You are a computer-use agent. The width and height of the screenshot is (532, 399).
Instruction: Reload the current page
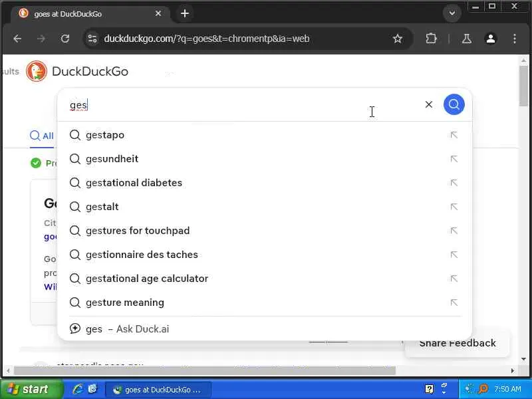click(65, 39)
